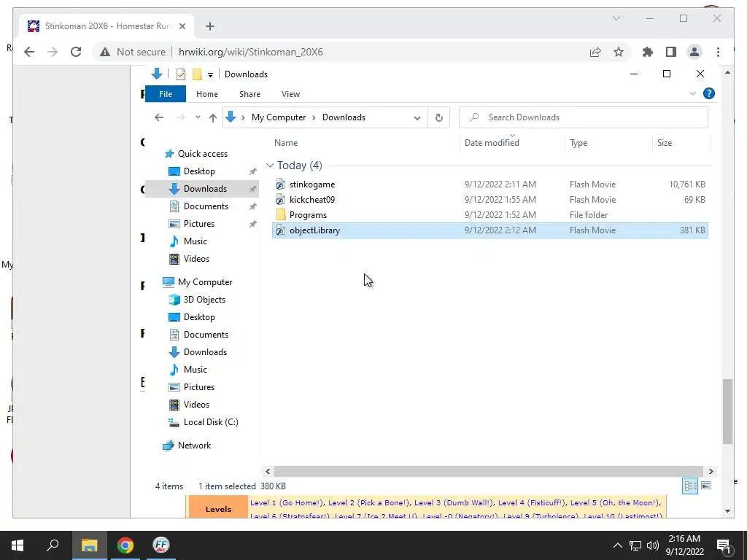Viewport: 747px width, 560px height.
Task: Open Level 1 (Go Home!) wiki link
Action: click(287, 503)
